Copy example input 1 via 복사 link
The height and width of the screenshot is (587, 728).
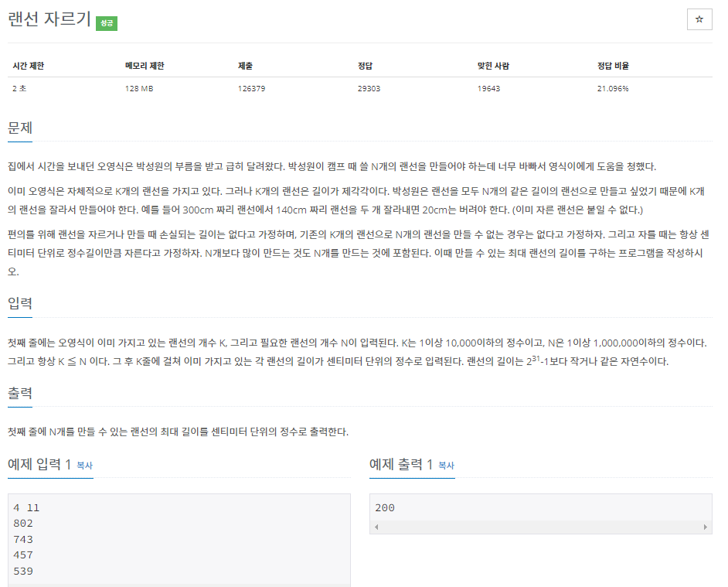[84, 466]
